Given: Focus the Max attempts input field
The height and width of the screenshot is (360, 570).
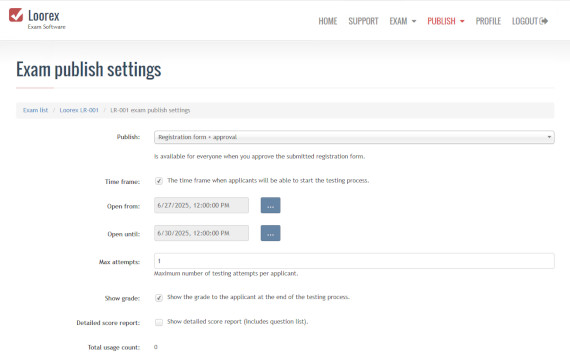Looking at the screenshot, I should (354, 261).
